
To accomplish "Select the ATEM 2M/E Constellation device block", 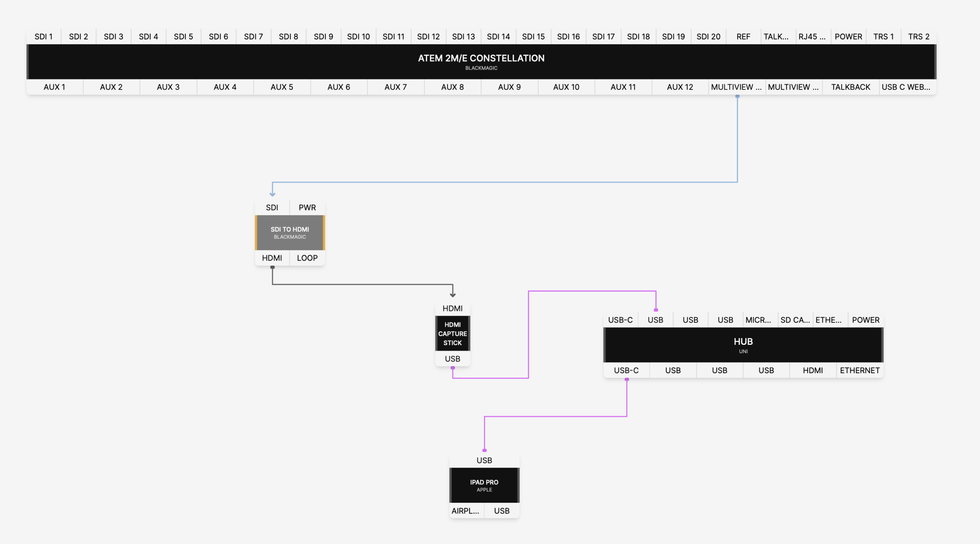I will [x=481, y=62].
